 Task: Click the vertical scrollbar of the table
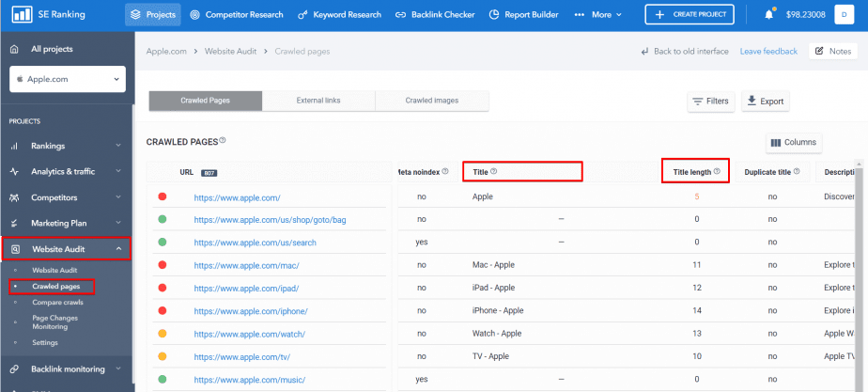pyautogui.click(x=860, y=276)
